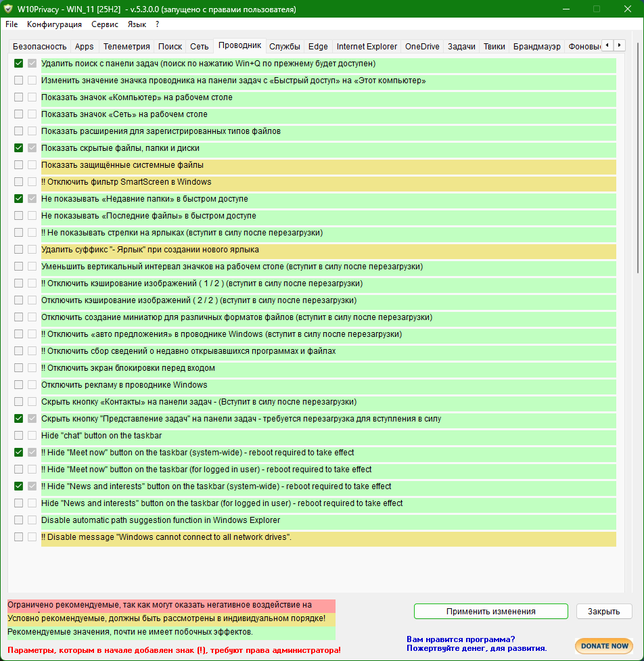
Task: Open the Конфигурация menu
Action: pyautogui.click(x=54, y=24)
